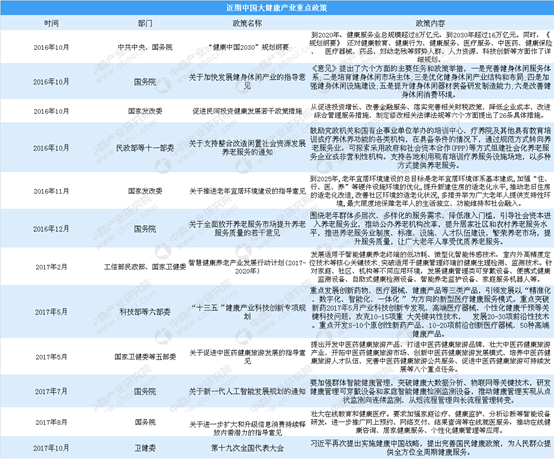This screenshot has height=459, width=554.
Task: Click the 2017年2月 date cell
Action: [51, 267]
